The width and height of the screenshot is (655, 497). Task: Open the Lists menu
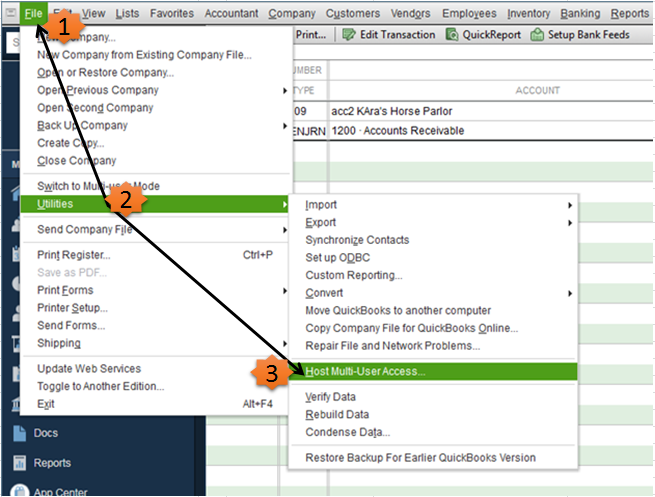coord(127,13)
